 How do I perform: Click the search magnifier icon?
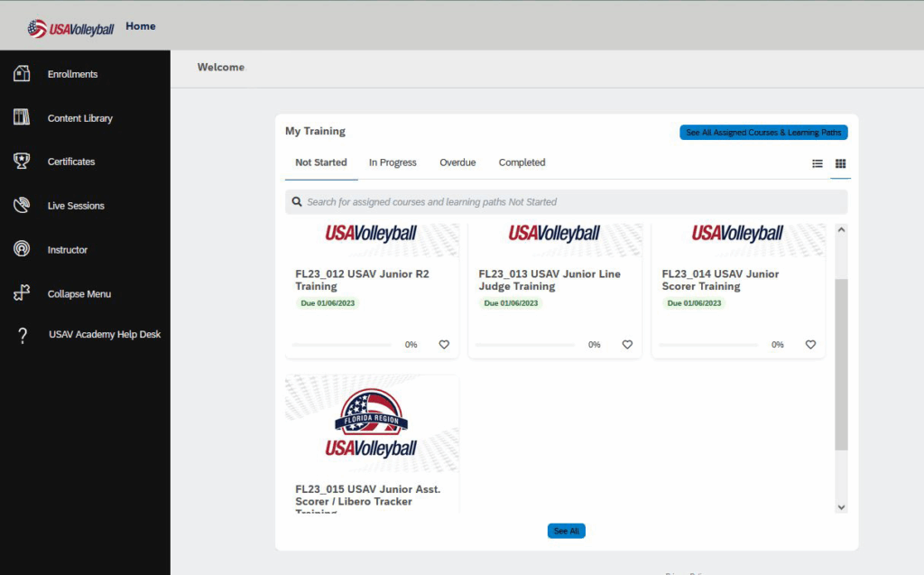[x=297, y=201]
